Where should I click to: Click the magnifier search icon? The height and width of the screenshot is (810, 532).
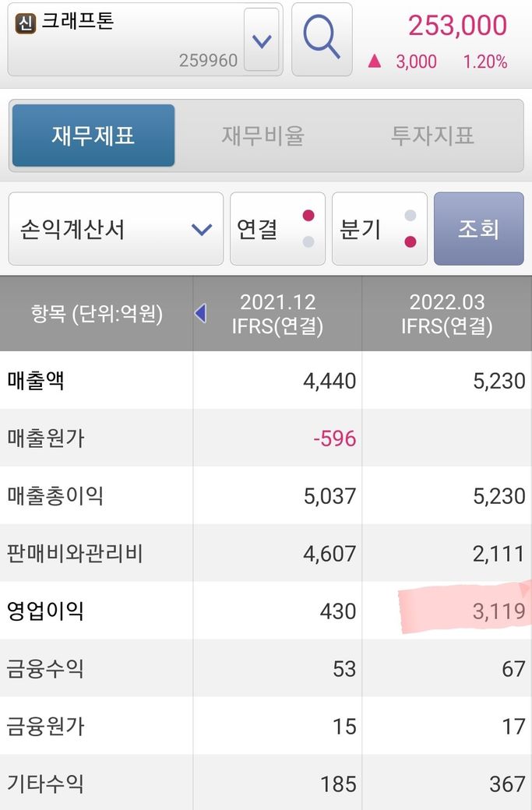[x=322, y=39]
